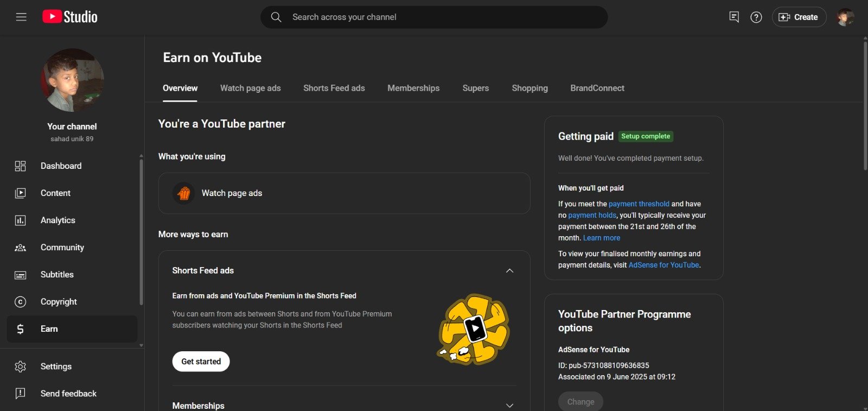868x411 pixels.
Task: Open Send feedback from the sidebar
Action: click(72, 394)
